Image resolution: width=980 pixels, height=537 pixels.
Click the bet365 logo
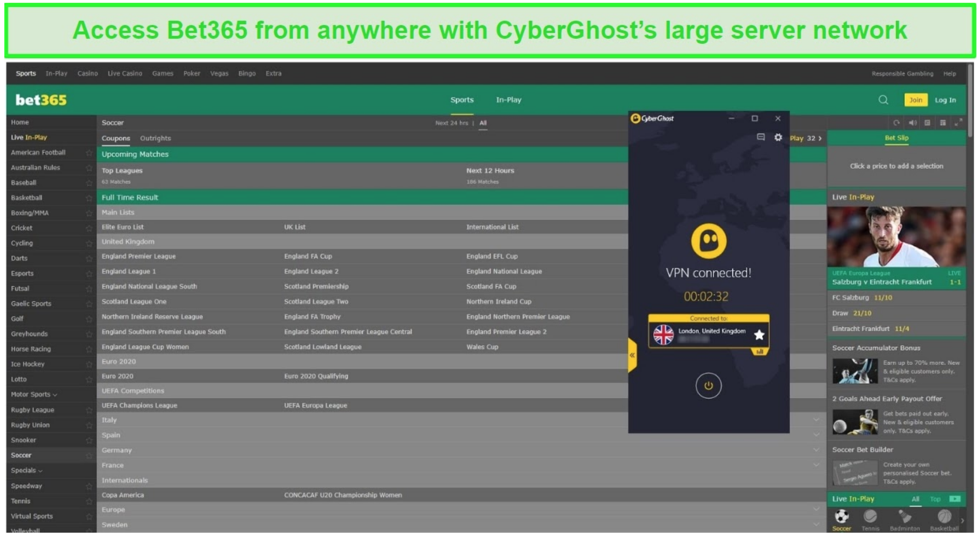[x=41, y=100]
